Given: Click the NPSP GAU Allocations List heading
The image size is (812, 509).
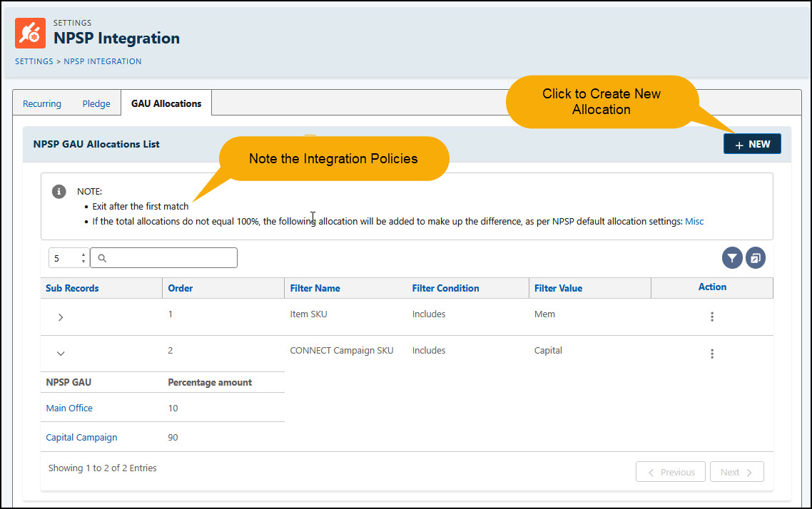Looking at the screenshot, I should 96,144.
